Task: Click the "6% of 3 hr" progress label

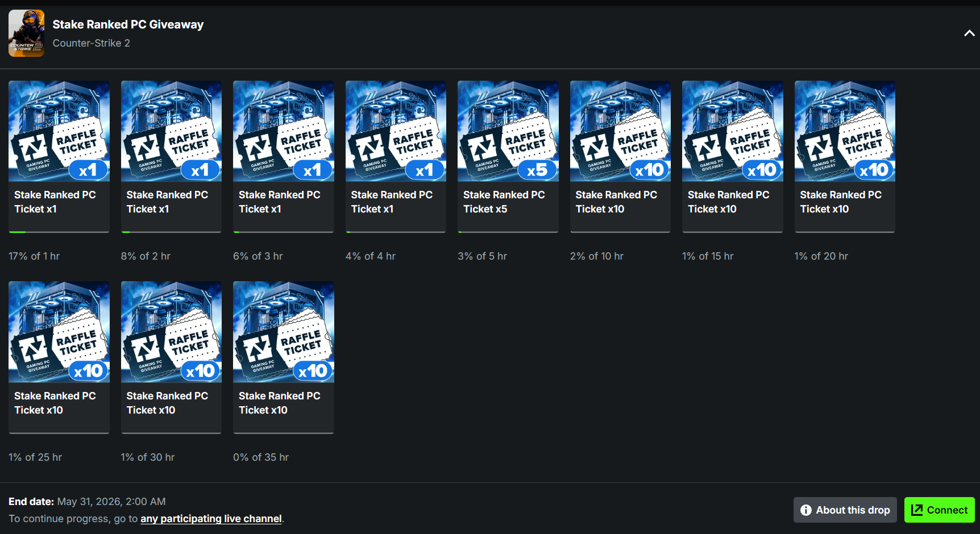Action: (x=258, y=256)
